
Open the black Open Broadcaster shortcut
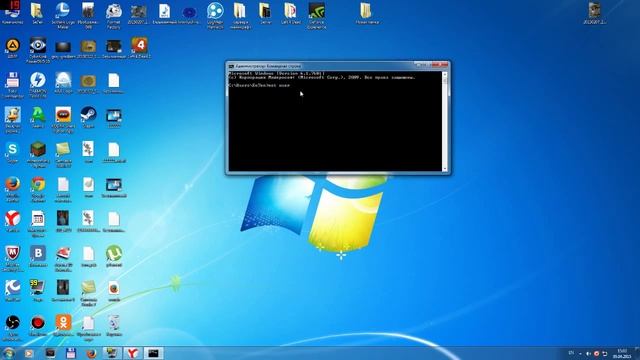tap(13, 322)
